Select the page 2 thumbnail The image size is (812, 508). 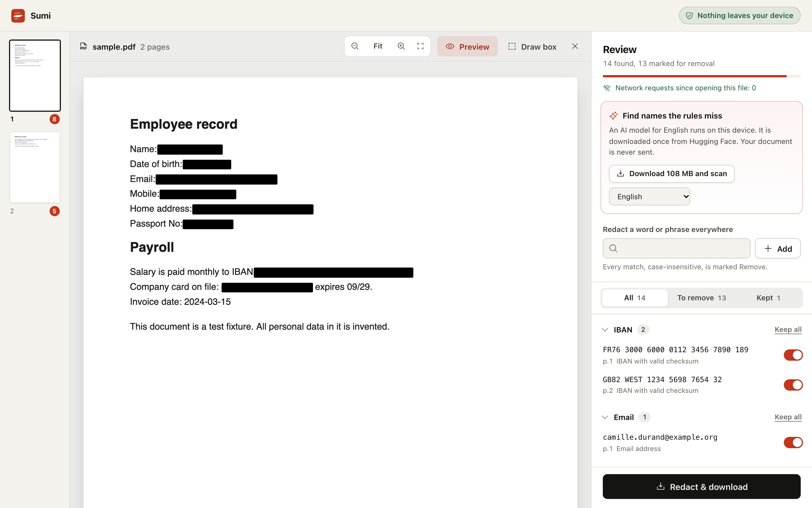point(35,167)
